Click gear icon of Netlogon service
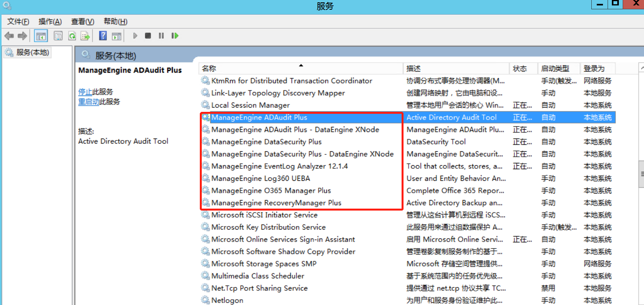Screen dimensions: 644x305 pos(205,300)
